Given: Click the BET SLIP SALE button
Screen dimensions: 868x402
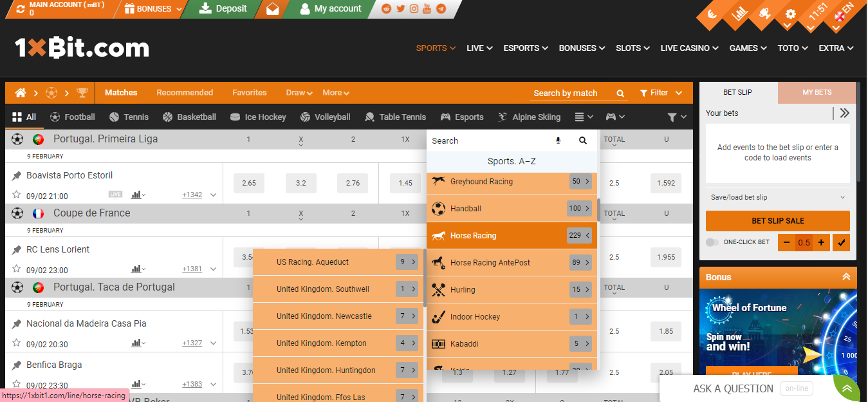Looking at the screenshot, I should point(777,220).
